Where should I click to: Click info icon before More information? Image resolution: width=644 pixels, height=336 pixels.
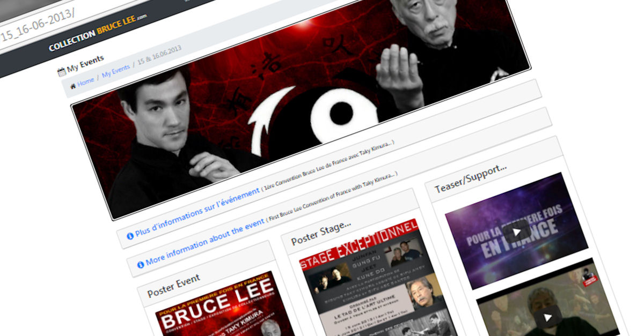coord(141,264)
